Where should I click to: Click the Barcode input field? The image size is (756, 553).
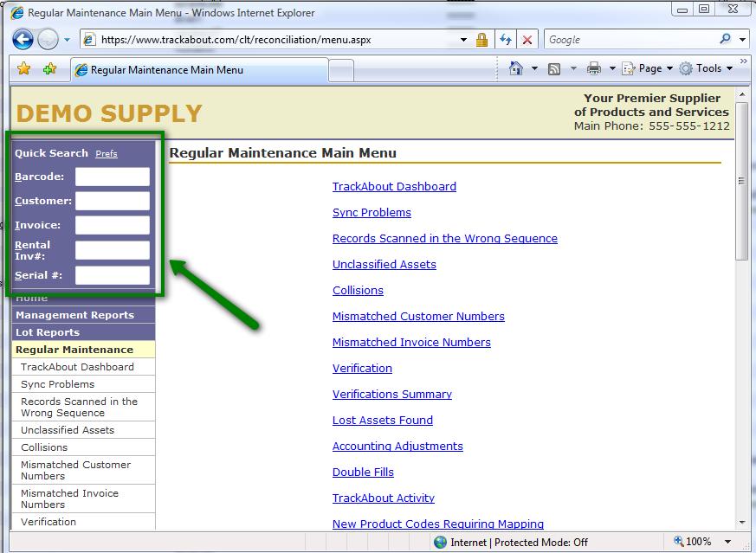point(113,177)
